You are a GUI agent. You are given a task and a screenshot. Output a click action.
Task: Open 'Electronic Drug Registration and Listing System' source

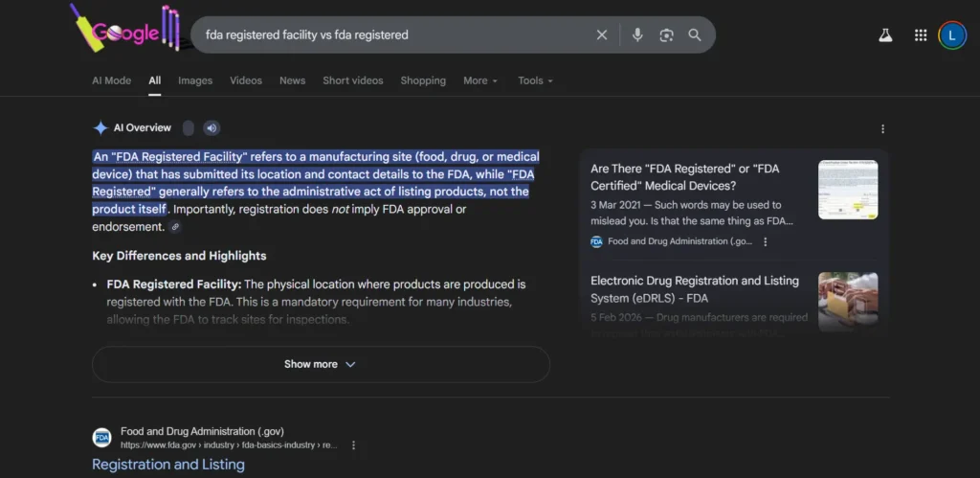694,288
